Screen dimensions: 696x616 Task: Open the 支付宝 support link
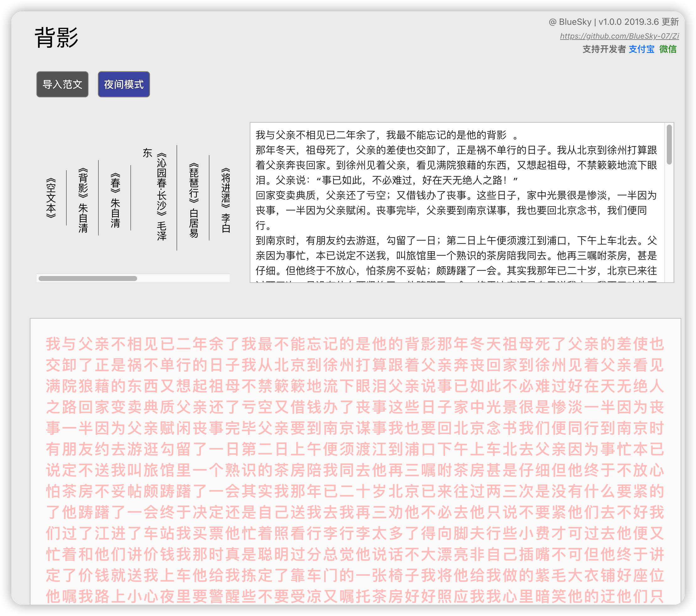click(641, 49)
